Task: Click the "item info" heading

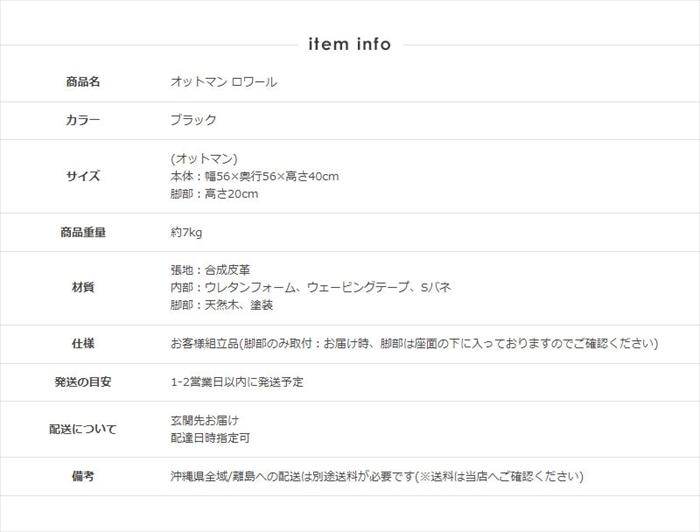Action: (x=349, y=44)
